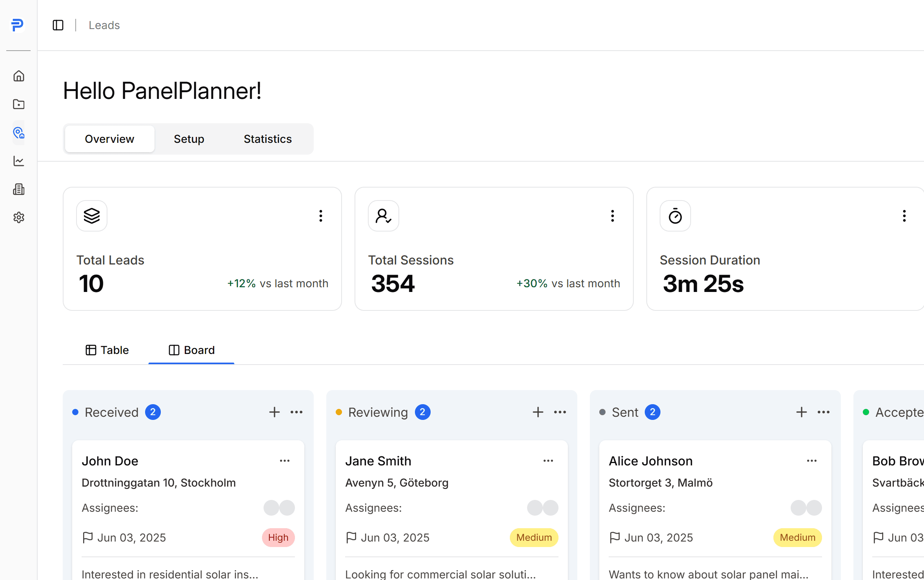Click "Interested in residential solar ins..." note
924x580 pixels.
click(x=170, y=574)
